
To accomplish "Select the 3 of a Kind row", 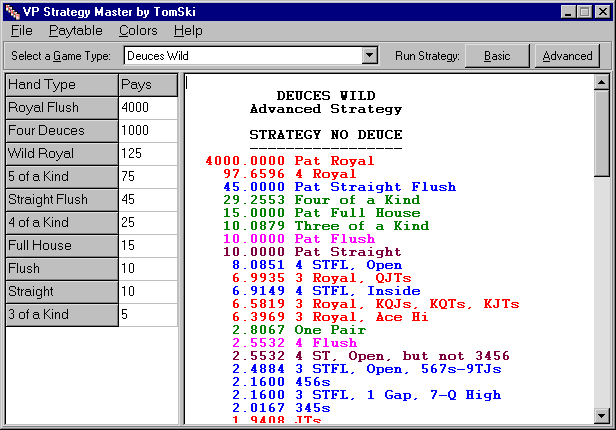I will pos(62,315).
